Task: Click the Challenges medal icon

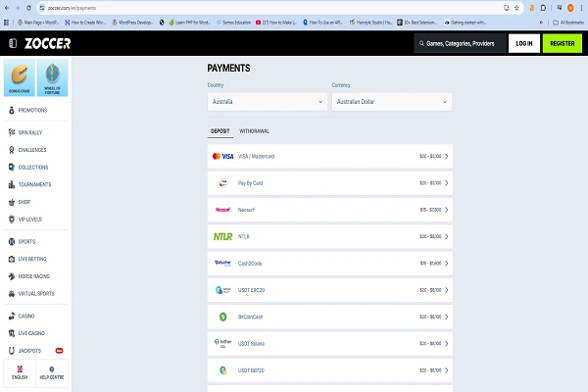Action: (12, 150)
